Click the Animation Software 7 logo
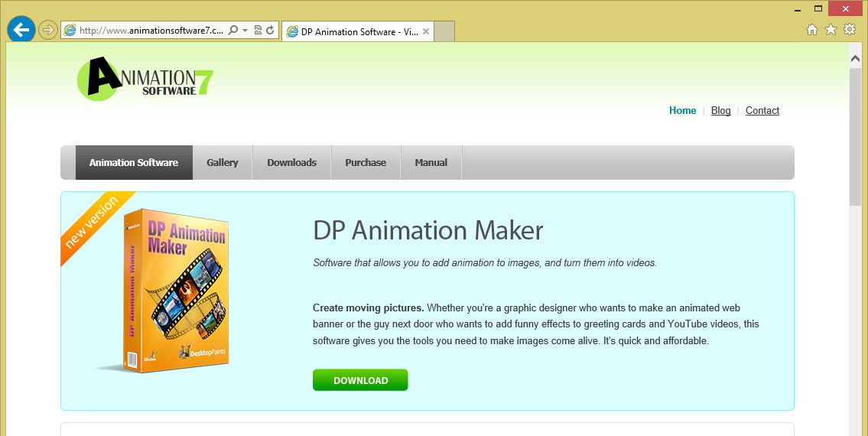This screenshot has height=436, width=868. point(145,79)
